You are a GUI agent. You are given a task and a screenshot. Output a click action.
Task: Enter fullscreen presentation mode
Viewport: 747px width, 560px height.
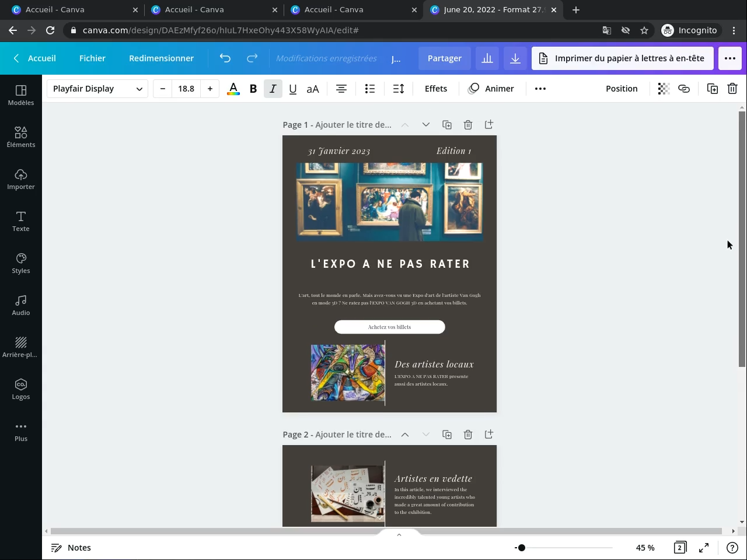tap(704, 548)
